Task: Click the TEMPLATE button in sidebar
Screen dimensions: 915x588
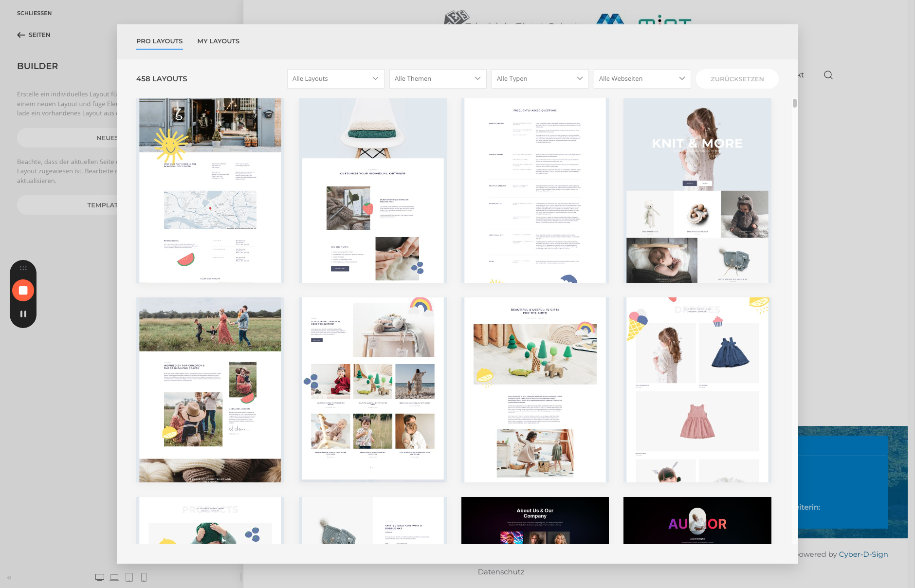Action: [67, 205]
